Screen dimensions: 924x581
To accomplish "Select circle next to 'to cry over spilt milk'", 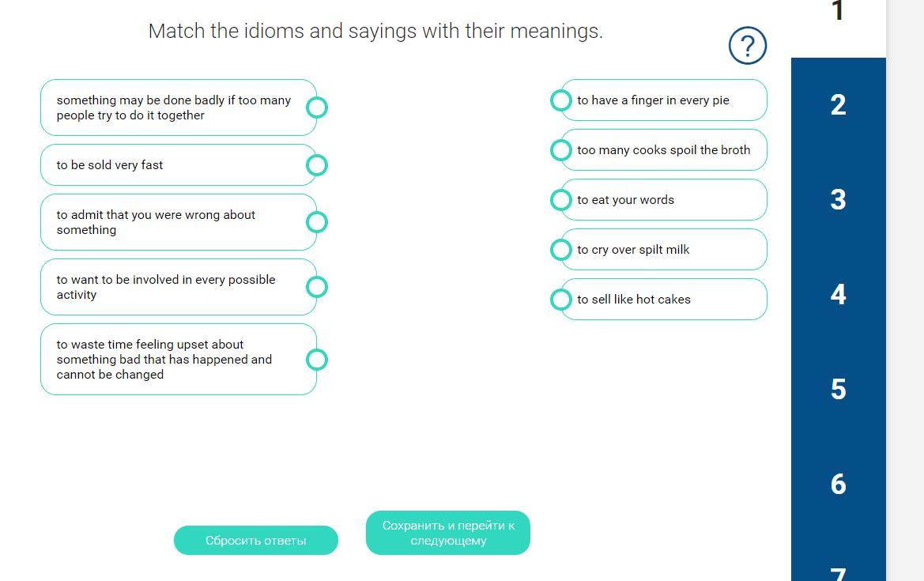I will (561, 249).
